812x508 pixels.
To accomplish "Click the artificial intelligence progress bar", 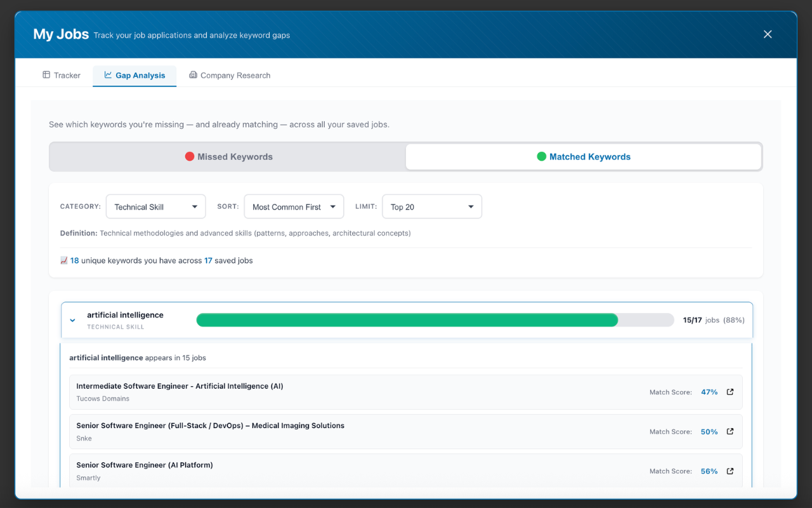I will tap(435, 320).
